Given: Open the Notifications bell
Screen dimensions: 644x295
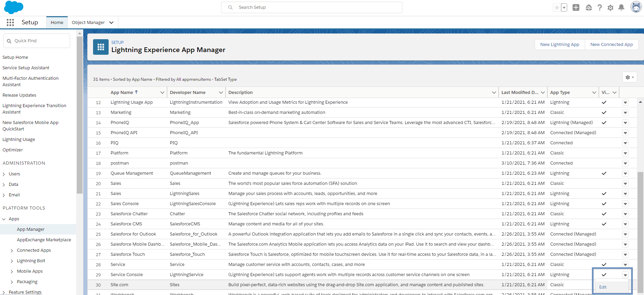Looking at the screenshot, I should pyautogui.click(x=621, y=7).
